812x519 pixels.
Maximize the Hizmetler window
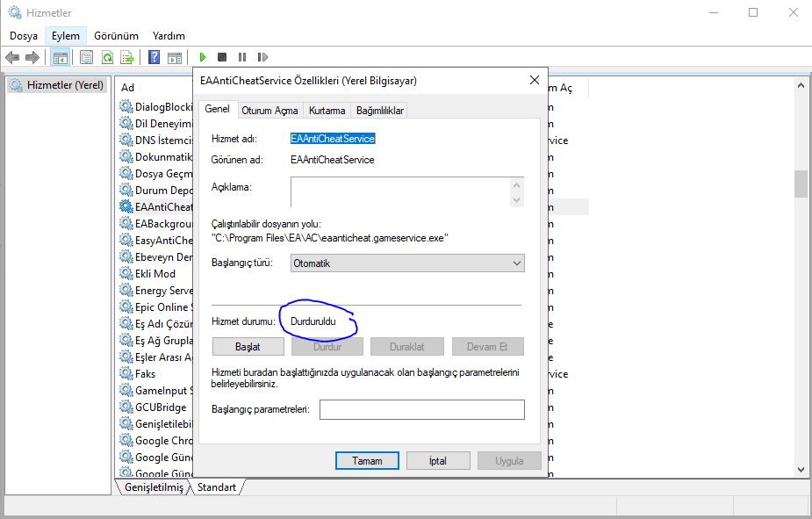[x=753, y=12]
